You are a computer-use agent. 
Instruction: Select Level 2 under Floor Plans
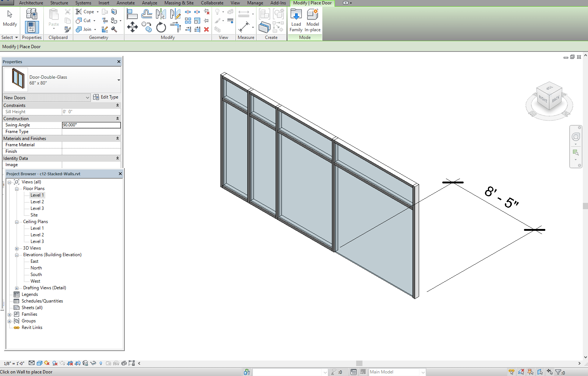(37, 202)
